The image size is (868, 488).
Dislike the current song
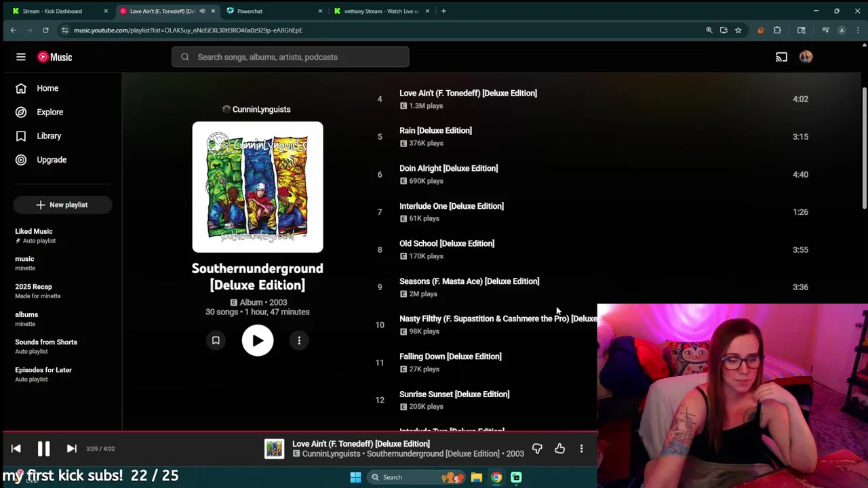[537, 449]
